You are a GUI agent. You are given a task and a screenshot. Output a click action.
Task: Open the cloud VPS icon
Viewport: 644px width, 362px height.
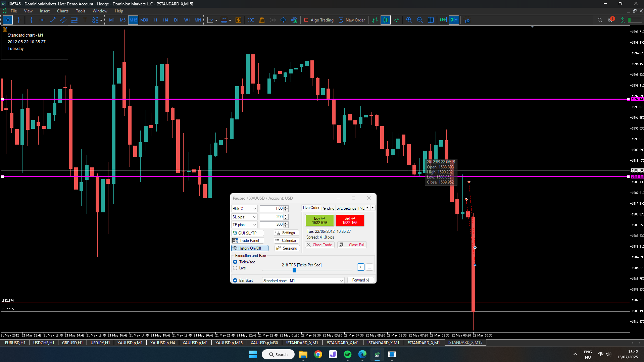pyautogui.click(x=284, y=20)
